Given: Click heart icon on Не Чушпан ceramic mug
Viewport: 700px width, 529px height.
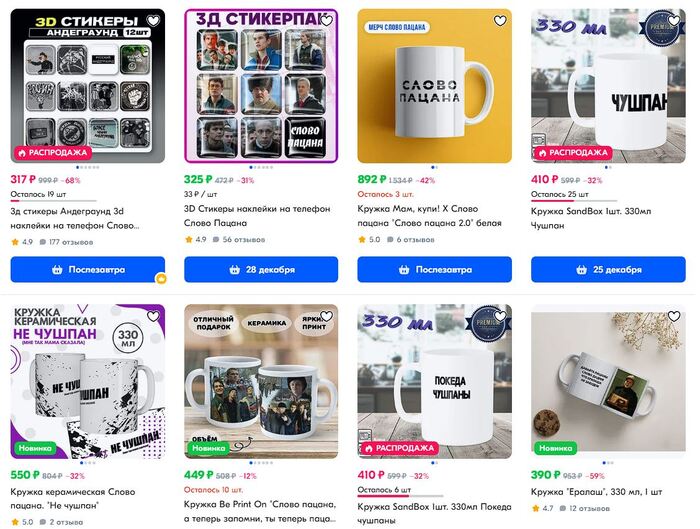Looking at the screenshot, I should [153, 316].
